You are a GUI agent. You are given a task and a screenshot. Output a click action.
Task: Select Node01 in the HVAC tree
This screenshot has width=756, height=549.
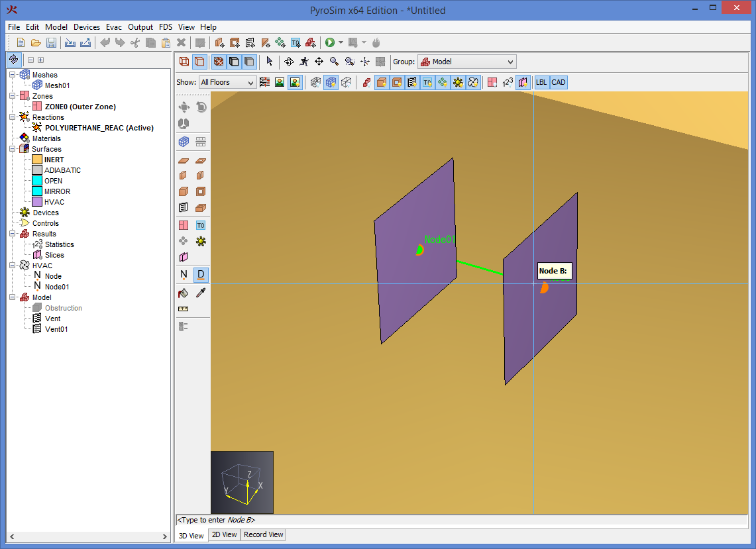tap(57, 287)
